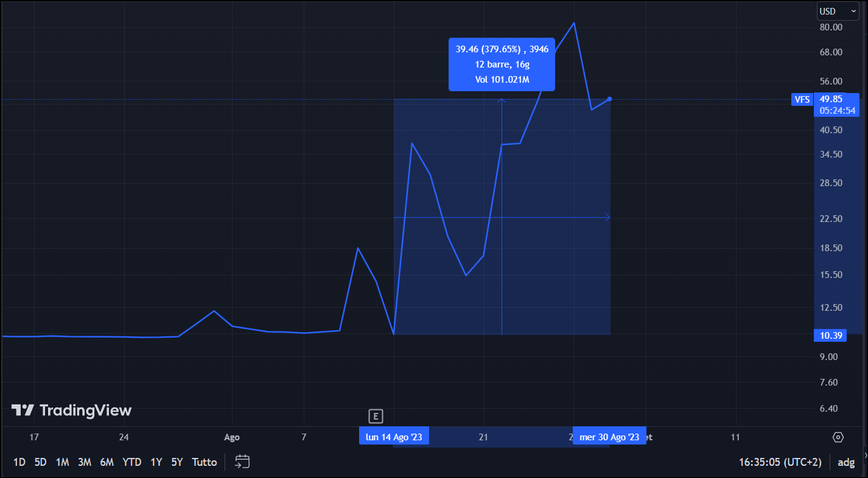Click the 68.00 price scale value
This screenshot has height=478, width=868.
pos(831,52)
